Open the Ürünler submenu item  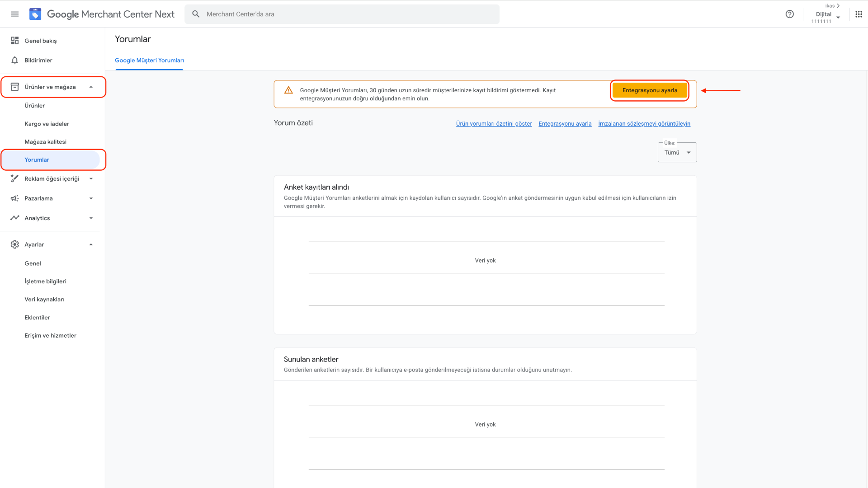pos(35,105)
